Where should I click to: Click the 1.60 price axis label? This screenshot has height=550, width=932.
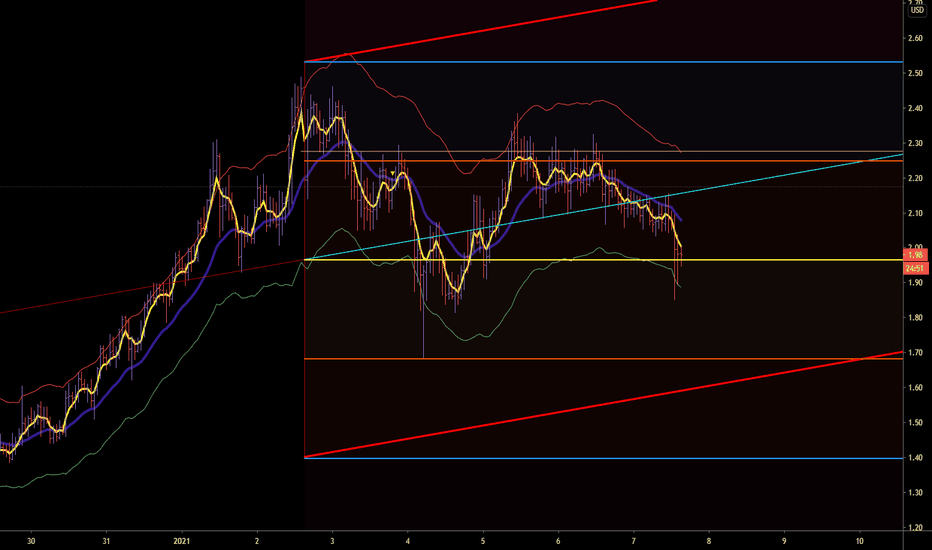click(915, 388)
